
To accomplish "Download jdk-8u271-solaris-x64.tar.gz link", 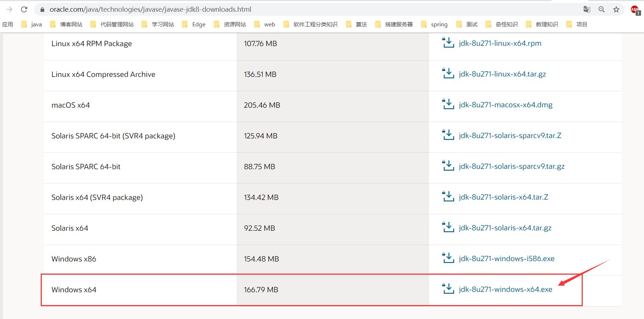I will click(505, 228).
